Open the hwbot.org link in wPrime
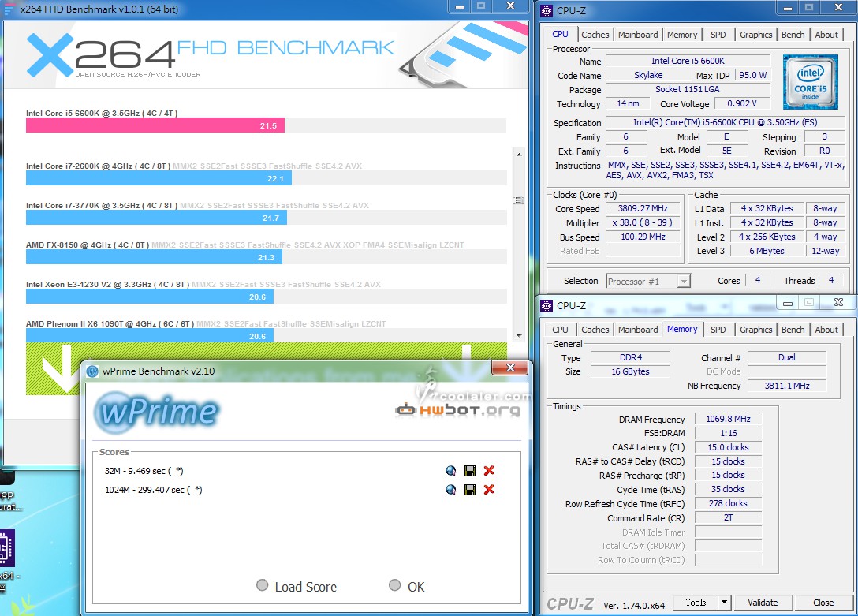 (x=458, y=410)
